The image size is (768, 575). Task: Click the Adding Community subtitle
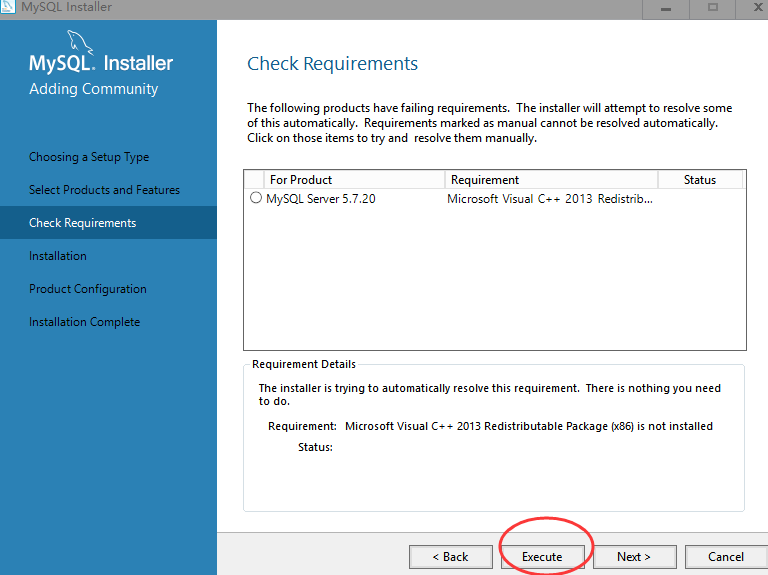(x=94, y=89)
